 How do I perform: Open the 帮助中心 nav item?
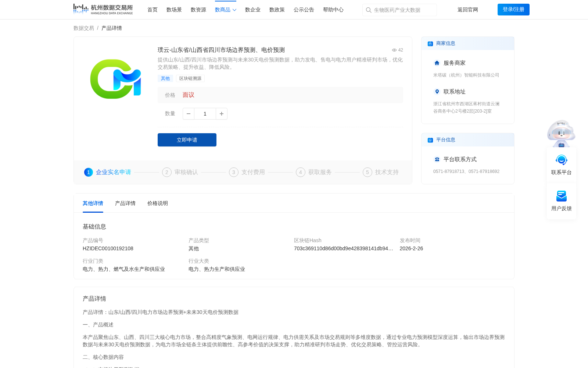pyautogui.click(x=333, y=10)
